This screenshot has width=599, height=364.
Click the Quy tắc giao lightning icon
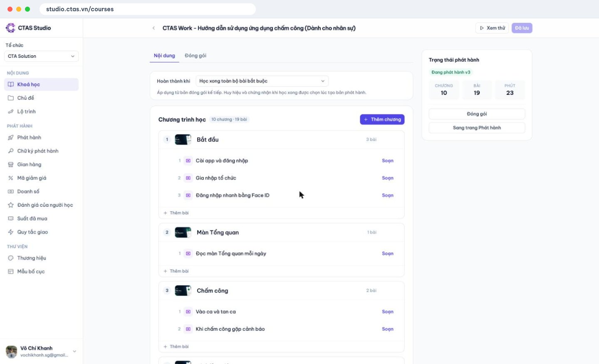click(11, 232)
